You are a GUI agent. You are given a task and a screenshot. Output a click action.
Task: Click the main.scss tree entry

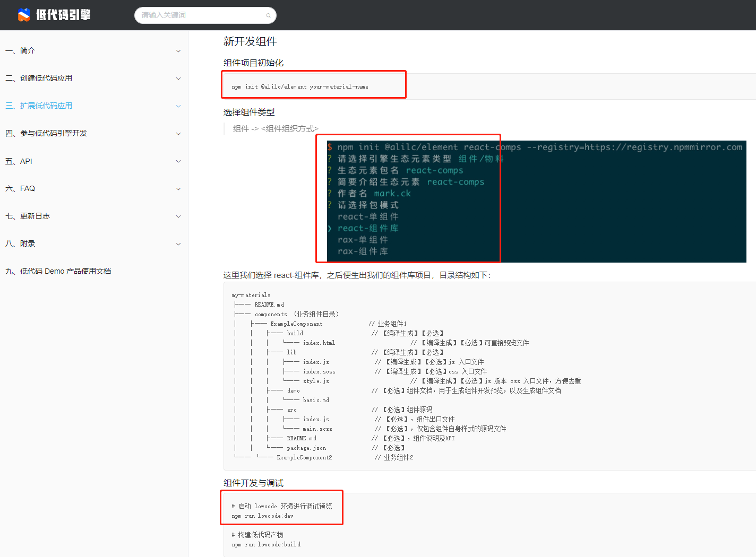(x=317, y=429)
